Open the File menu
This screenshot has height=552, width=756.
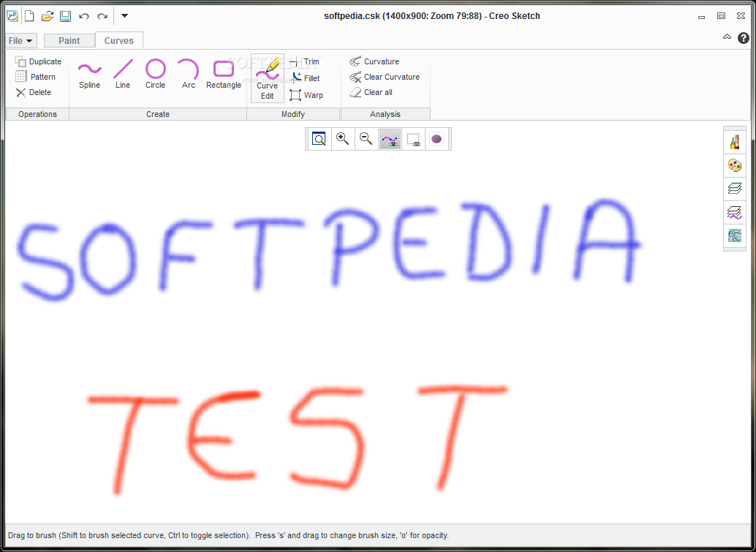pyautogui.click(x=20, y=40)
